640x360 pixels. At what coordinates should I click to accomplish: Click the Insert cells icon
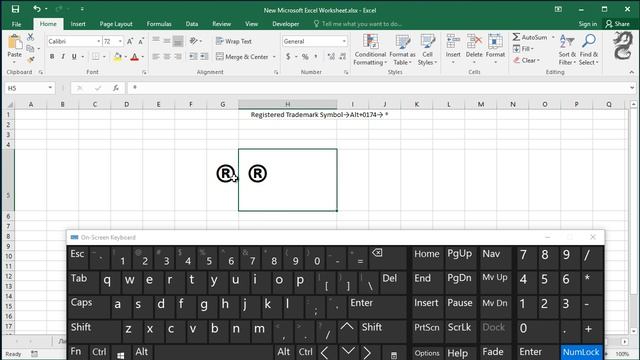pyautogui.click(x=453, y=42)
